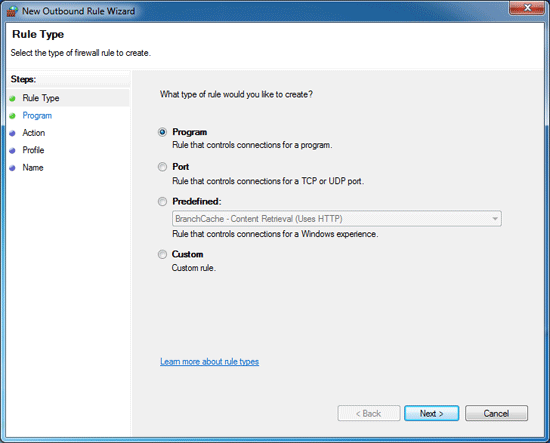Click the dropdown arrow of Predefined combo box
Screen dimensions: 550x443
point(495,219)
